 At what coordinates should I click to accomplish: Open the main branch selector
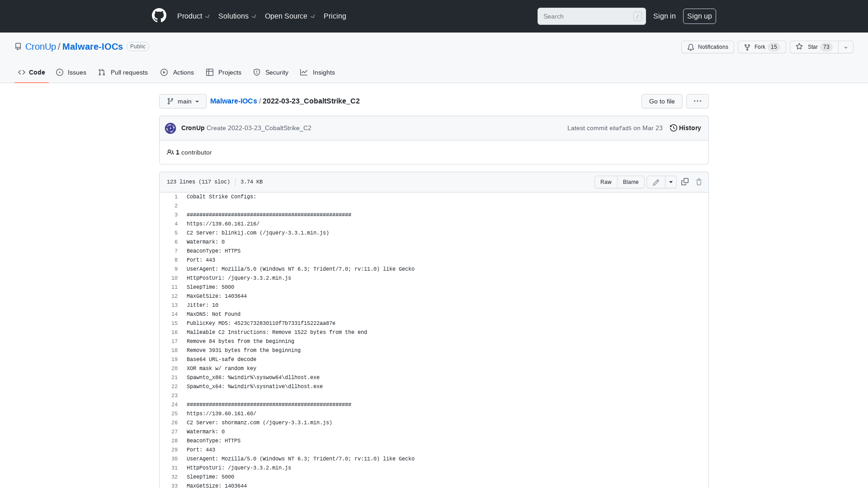tap(183, 101)
